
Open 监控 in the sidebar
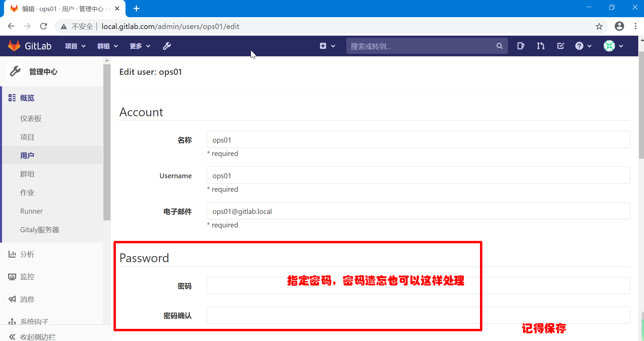pos(27,277)
